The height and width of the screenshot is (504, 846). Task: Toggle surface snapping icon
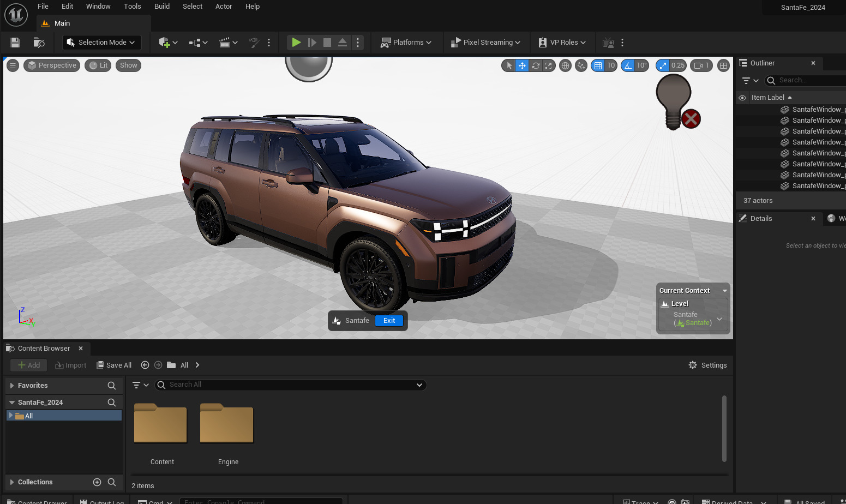581,65
